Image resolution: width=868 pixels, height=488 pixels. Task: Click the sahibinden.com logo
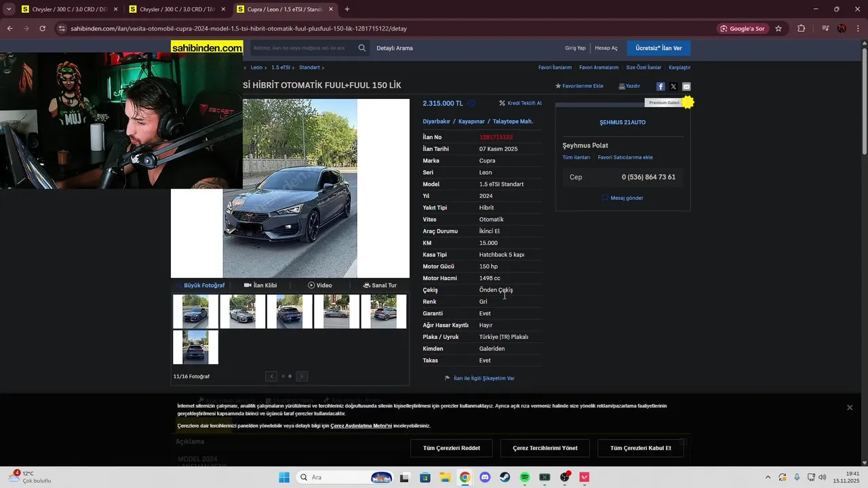(x=207, y=48)
